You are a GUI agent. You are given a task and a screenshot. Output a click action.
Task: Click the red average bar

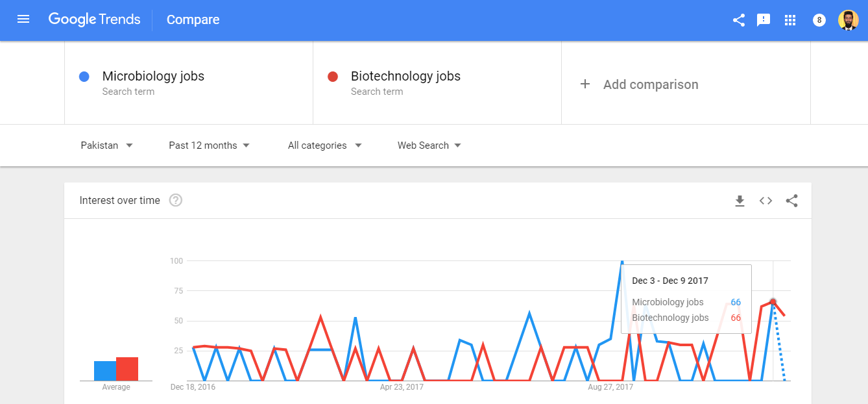click(x=127, y=369)
